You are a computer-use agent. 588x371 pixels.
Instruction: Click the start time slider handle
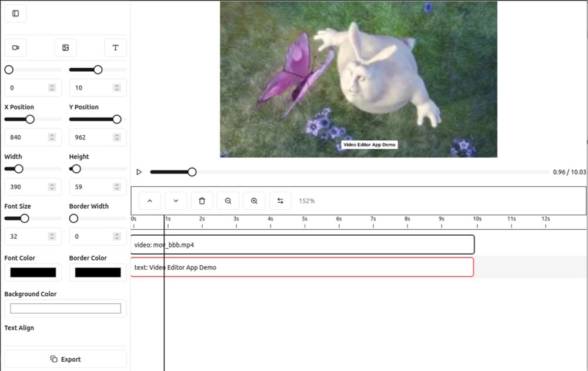pos(9,70)
